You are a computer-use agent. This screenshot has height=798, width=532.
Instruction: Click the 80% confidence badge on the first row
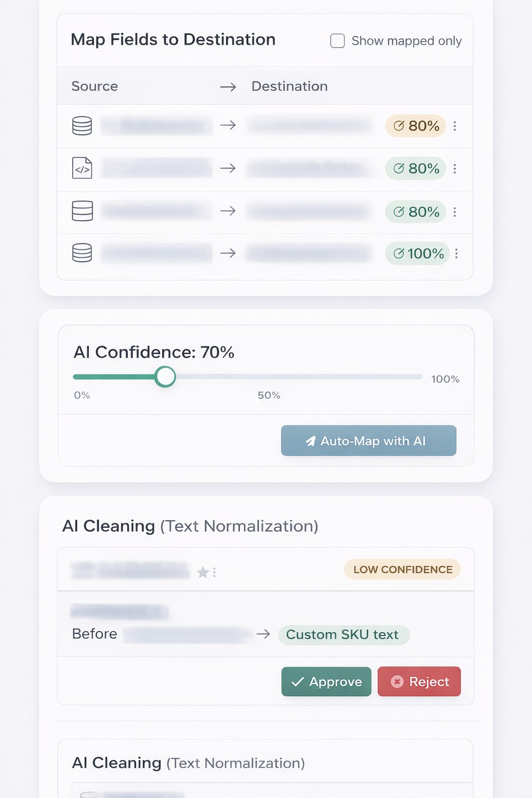pos(415,126)
